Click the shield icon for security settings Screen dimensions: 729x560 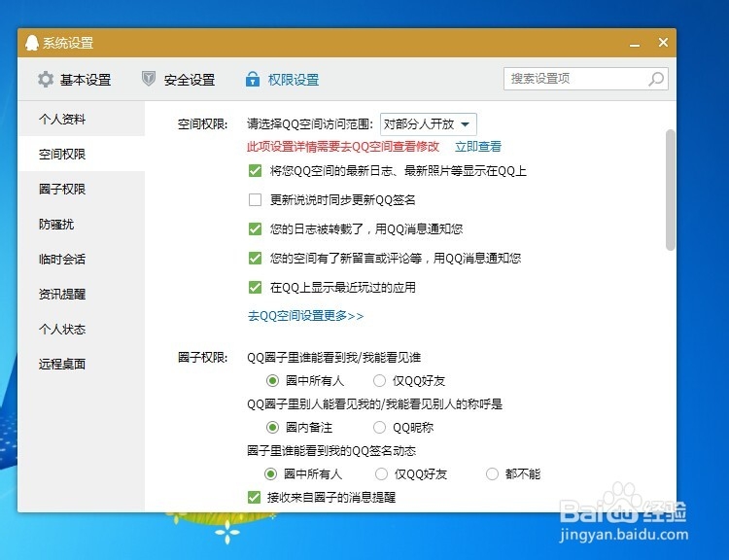[x=149, y=79]
